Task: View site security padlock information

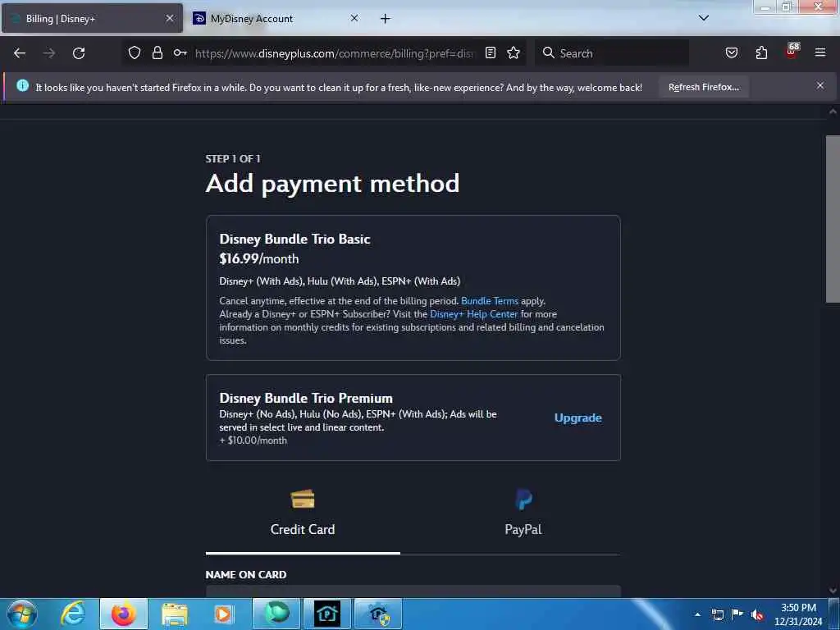Action: (157, 52)
